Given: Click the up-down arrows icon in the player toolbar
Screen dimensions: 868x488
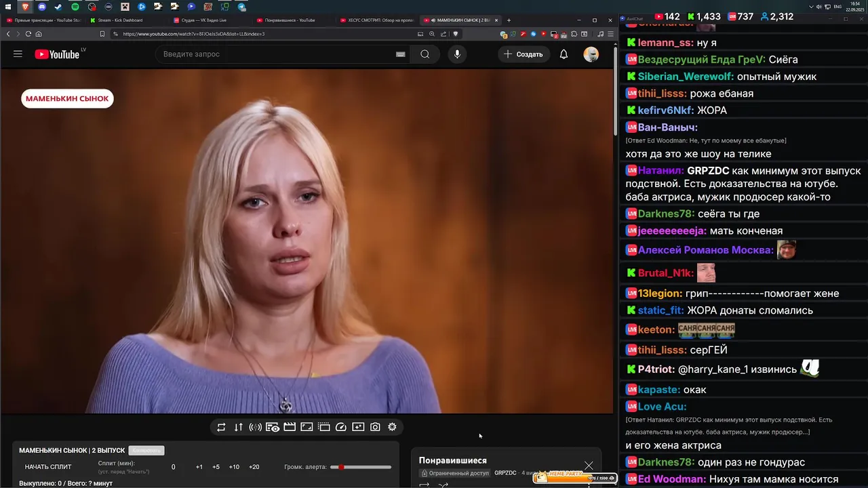Looking at the screenshot, I should click(238, 427).
